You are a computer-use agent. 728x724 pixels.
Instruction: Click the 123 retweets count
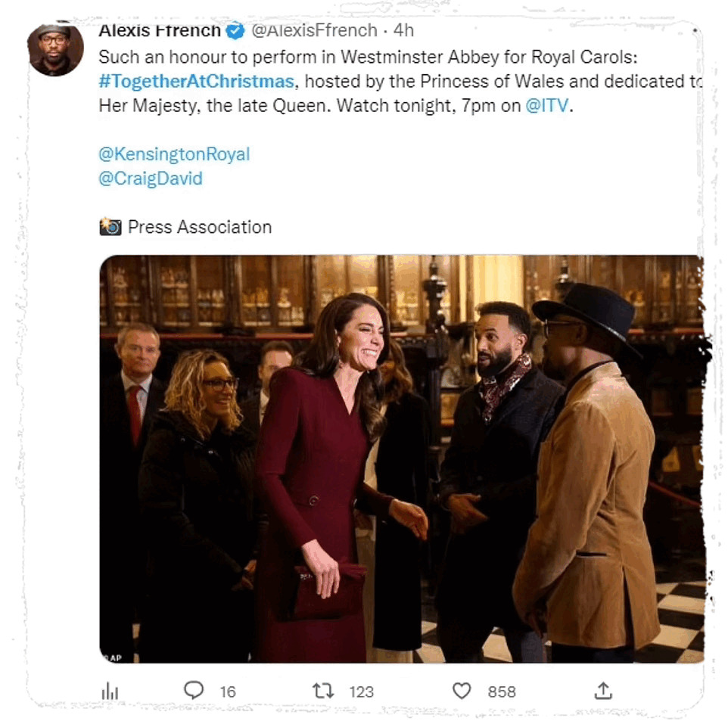[362, 691]
